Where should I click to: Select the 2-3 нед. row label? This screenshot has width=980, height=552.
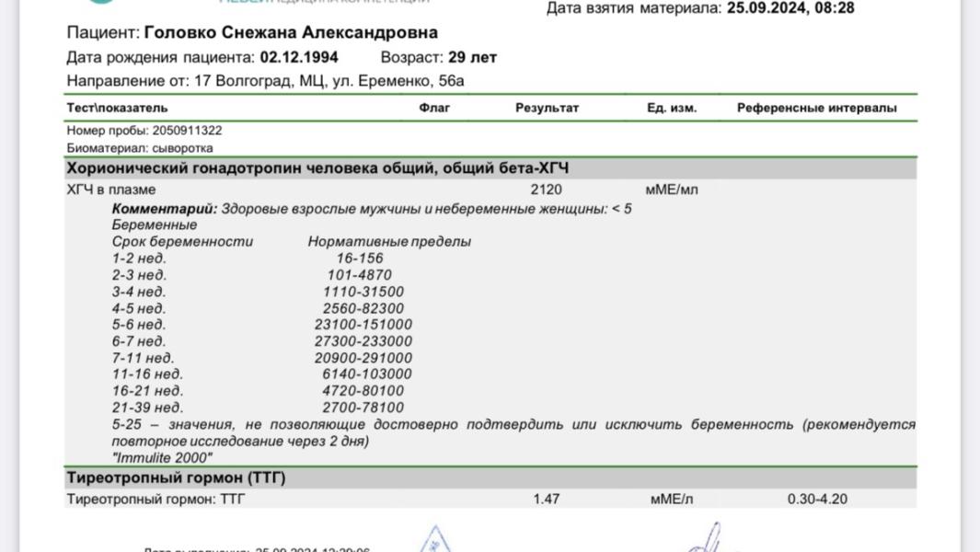[x=139, y=275]
